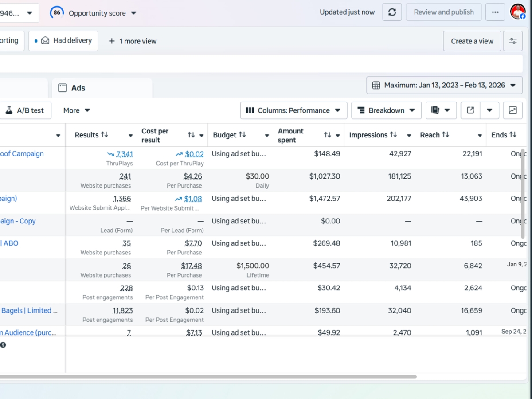Open the charts trends icon on the far right
532x399 pixels.
coord(513,110)
